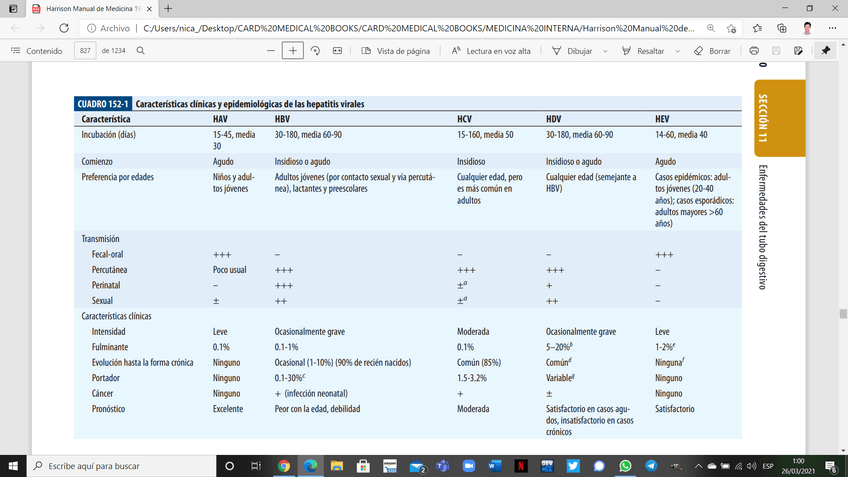Screen dimensions: 848x477
Task: Click the zoom in plus button
Action: point(292,50)
